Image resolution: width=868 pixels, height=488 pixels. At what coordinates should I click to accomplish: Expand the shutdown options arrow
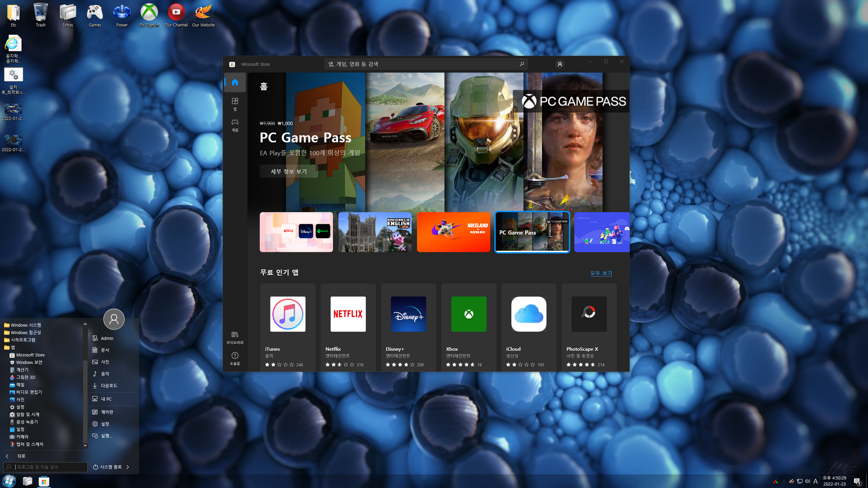(128, 467)
